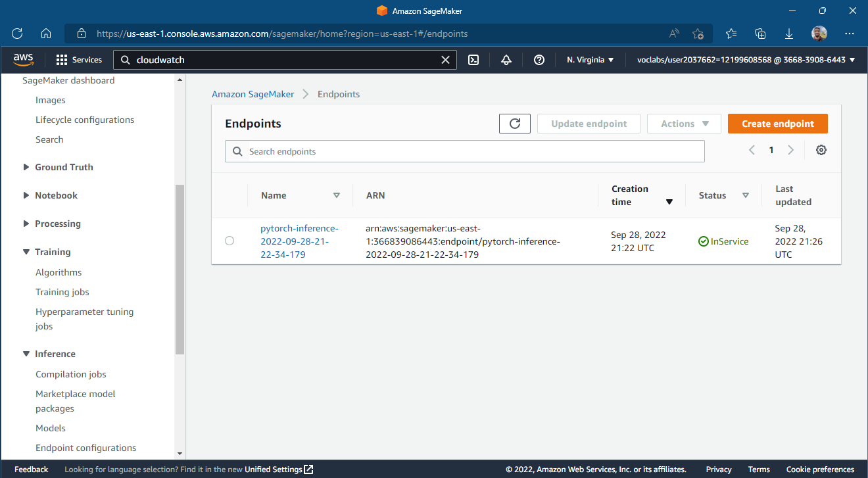868x478 pixels.
Task: Open the pytorch-inference endpoint link
Action: (x=299, y=241)
